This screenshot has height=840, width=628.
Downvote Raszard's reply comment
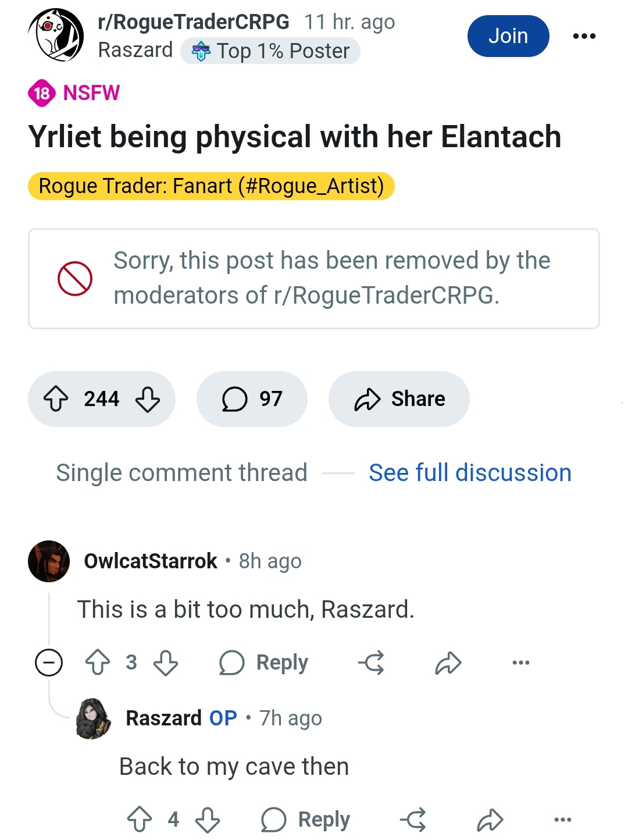(x=208, y=820)
